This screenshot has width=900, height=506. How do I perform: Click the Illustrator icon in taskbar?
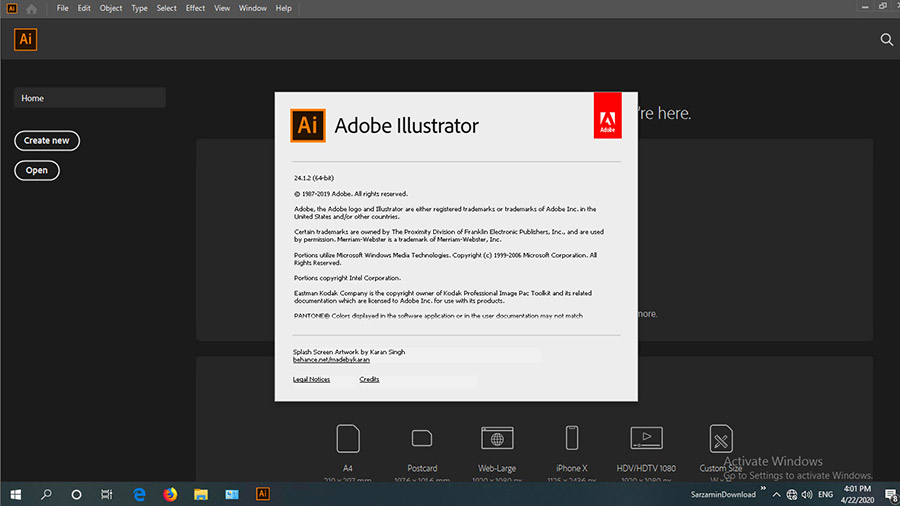click(x=262, y=494)
